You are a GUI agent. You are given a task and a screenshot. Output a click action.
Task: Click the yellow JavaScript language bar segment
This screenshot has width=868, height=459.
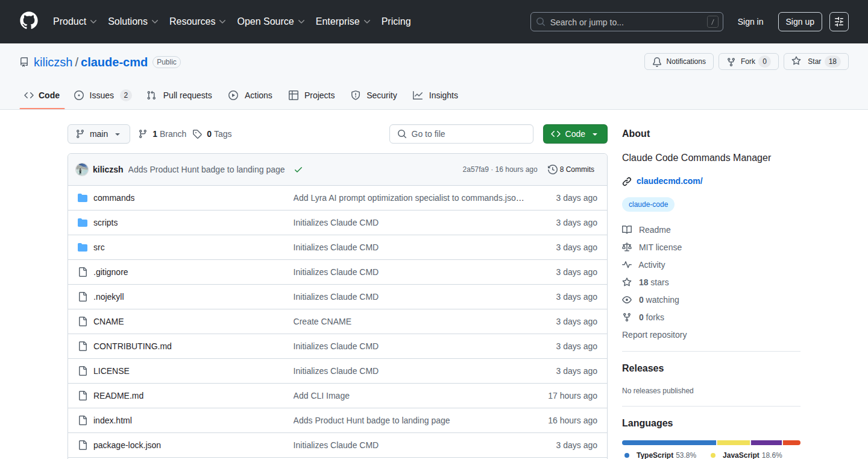734,443
